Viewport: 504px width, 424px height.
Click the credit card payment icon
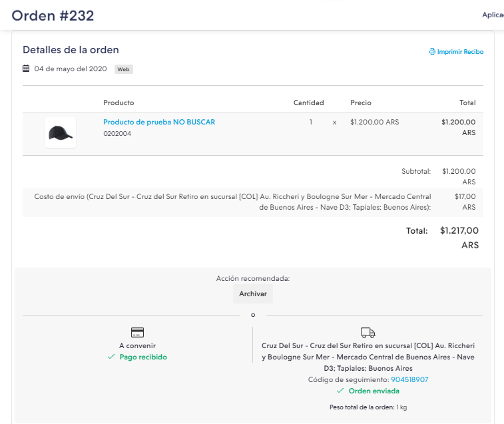(138, 333)
